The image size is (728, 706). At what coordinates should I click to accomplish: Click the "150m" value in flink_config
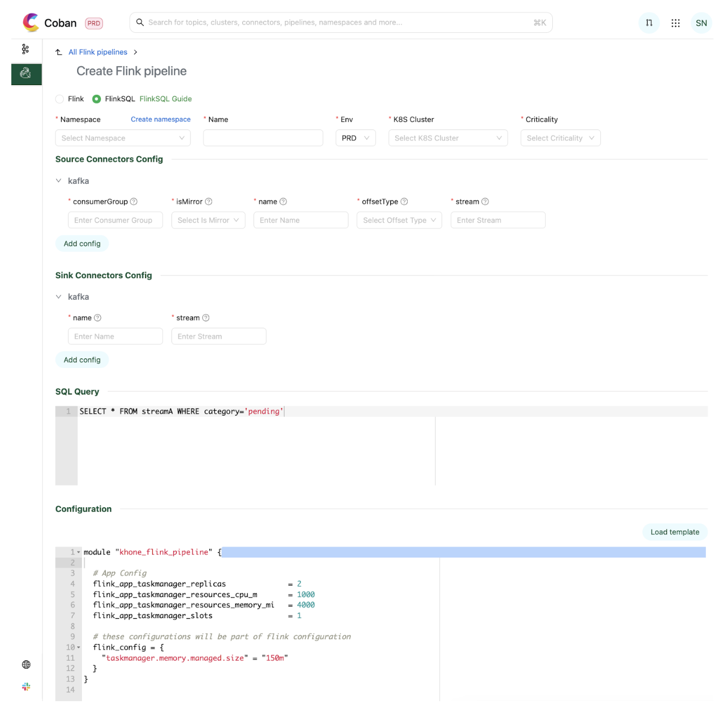pos(275,658)
